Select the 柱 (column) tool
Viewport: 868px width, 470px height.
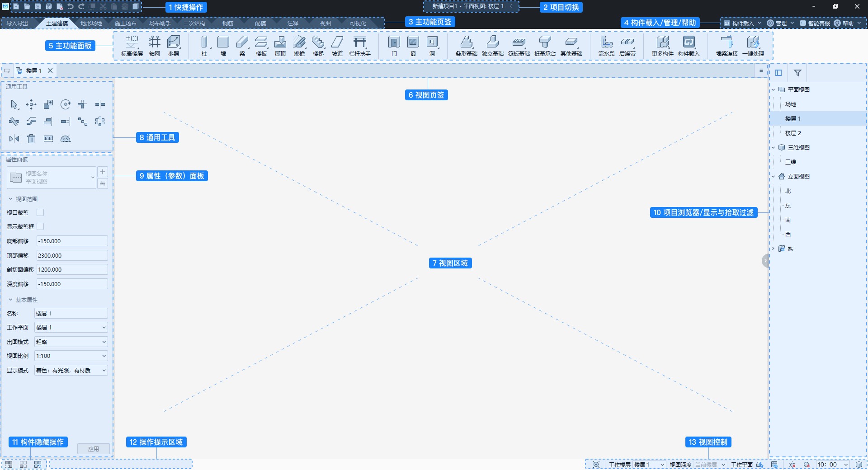tap(204, 46)
